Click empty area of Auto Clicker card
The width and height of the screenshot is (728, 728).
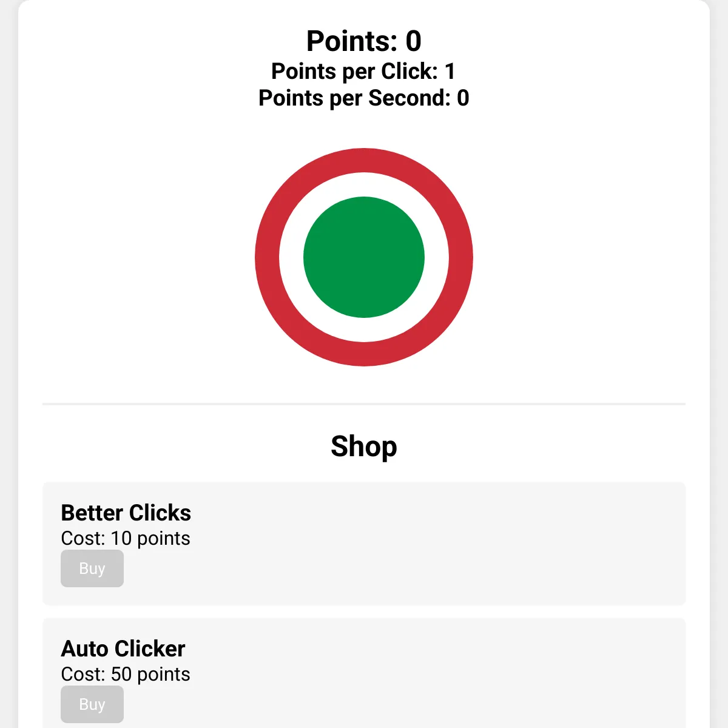[x=425, y=679]
